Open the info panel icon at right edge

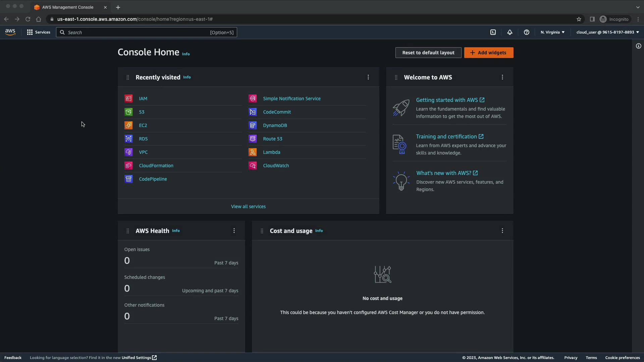click(638, 46)
